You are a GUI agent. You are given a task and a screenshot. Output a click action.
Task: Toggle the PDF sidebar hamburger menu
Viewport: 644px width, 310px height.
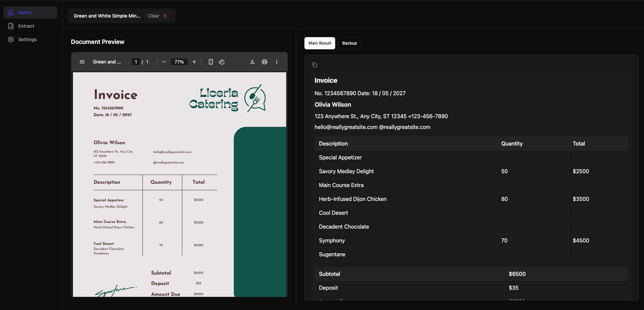point(82,62)
